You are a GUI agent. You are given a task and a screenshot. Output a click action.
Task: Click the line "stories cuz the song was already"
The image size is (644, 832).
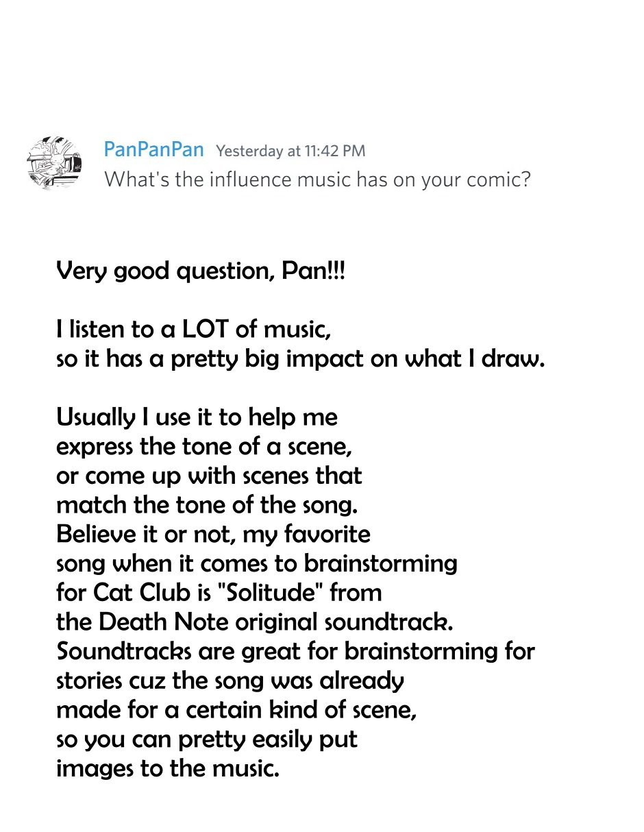230,681
